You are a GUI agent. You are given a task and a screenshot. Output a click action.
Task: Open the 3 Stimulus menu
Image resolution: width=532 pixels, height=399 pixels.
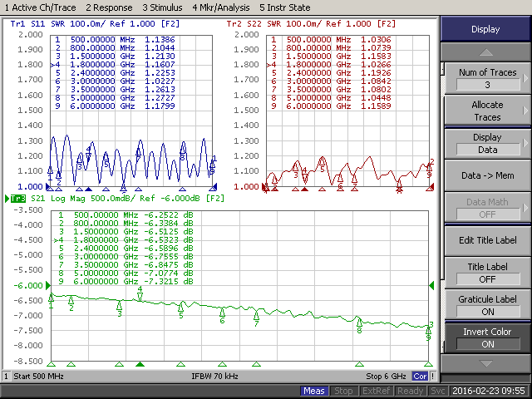click(x=162, y=7)
